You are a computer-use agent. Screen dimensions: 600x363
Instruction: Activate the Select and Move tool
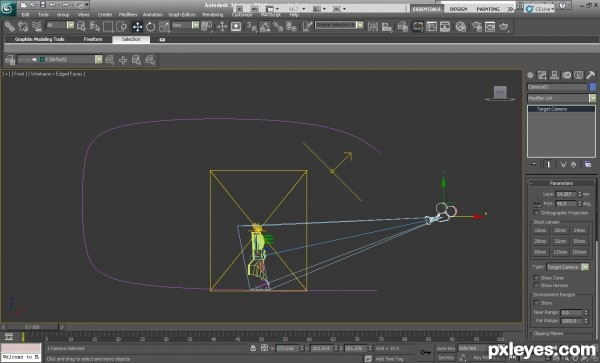point(137,26)
